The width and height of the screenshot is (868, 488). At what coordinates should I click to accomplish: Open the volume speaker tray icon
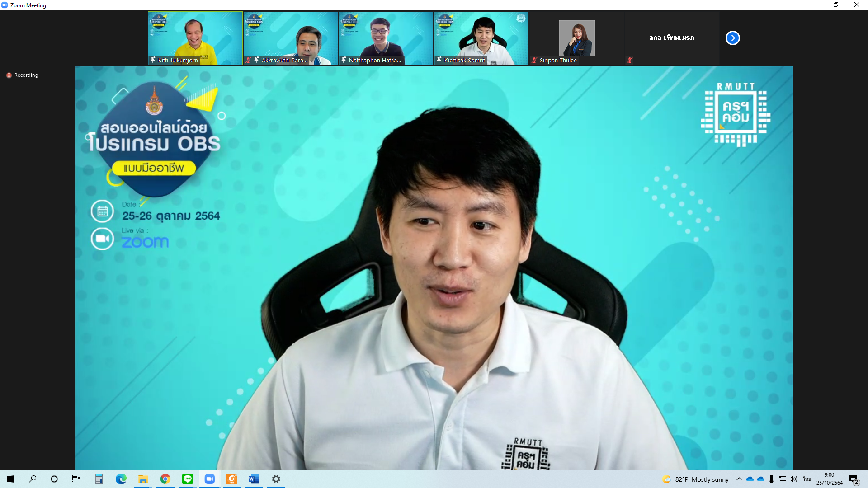(793, 479)
